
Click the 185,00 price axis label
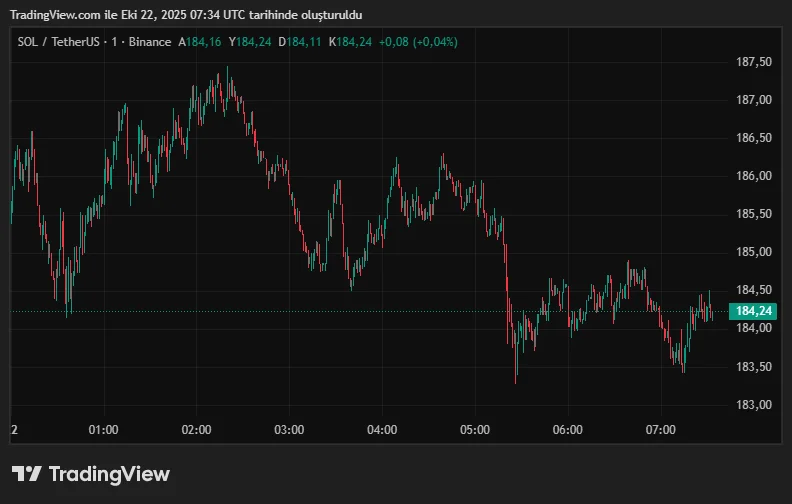(753, 252)
